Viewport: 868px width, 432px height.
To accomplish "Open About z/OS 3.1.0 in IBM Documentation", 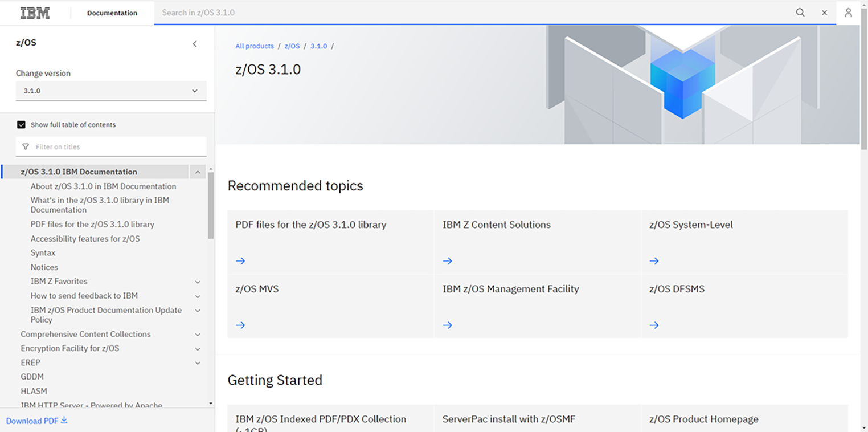I will click(103, 186).
